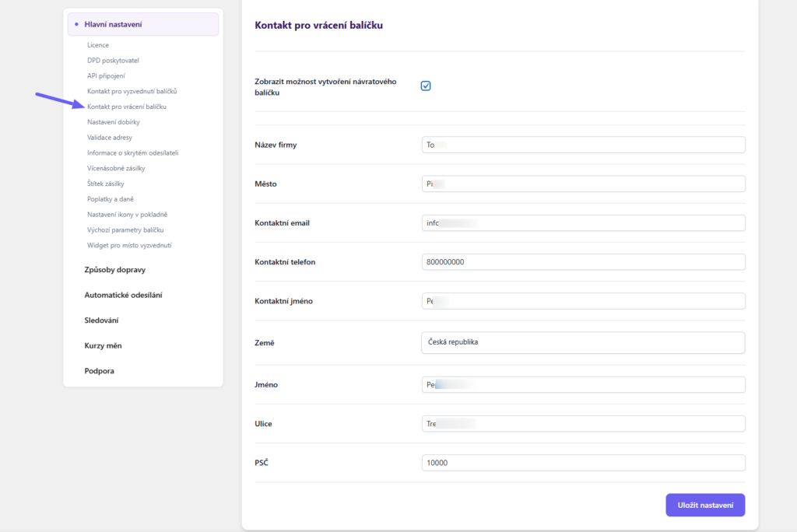Click into the Název firmy field
Image resolution: width=797 pixels, height=532 pixels.
(x=582, y=145)
